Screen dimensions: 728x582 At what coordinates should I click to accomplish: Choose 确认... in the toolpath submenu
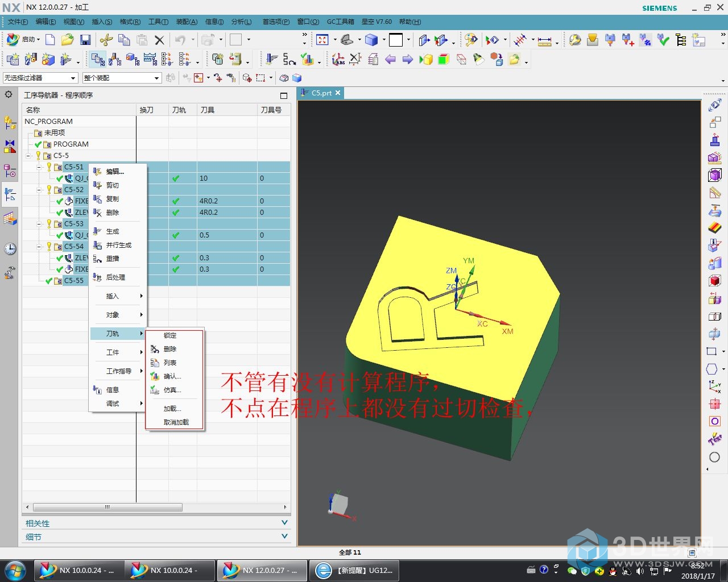[172, 376]
